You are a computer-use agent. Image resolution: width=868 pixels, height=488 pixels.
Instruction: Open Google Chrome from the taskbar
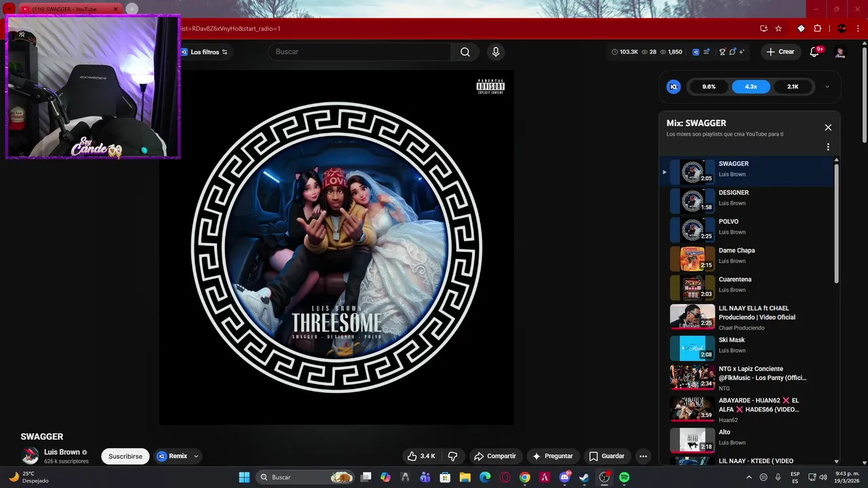525,477
